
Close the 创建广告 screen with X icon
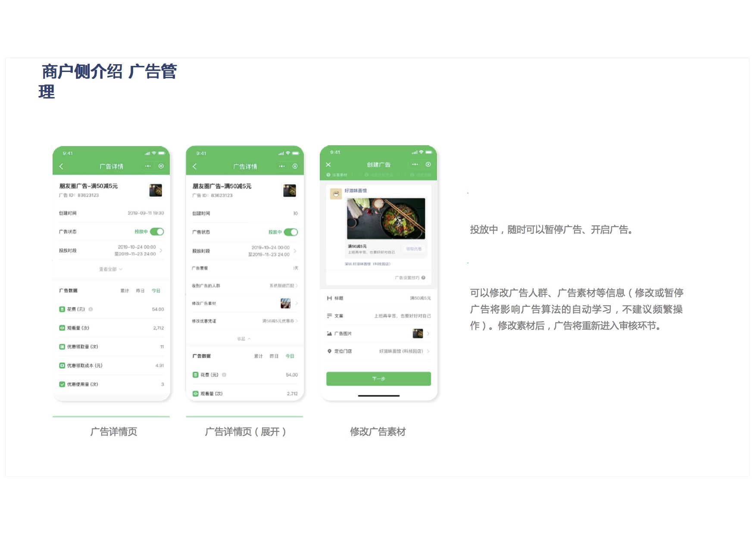[328, 165]
